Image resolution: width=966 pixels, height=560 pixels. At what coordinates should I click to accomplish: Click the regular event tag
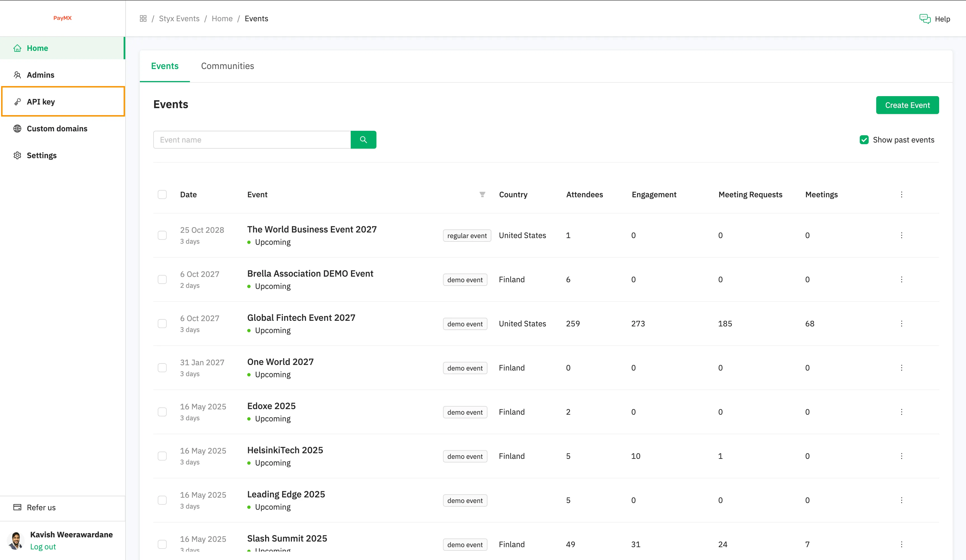click(x=466, y=236)
